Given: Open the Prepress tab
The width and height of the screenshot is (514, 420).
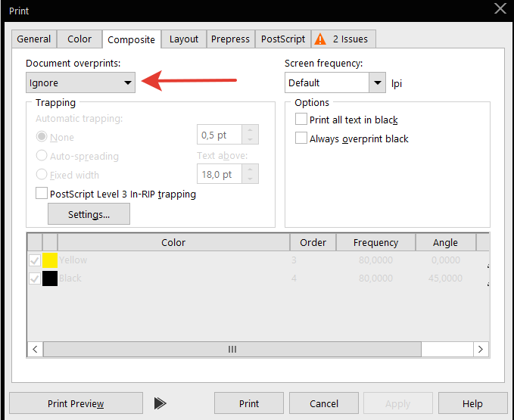Looking at the screenshot, I should click(230, 39).
